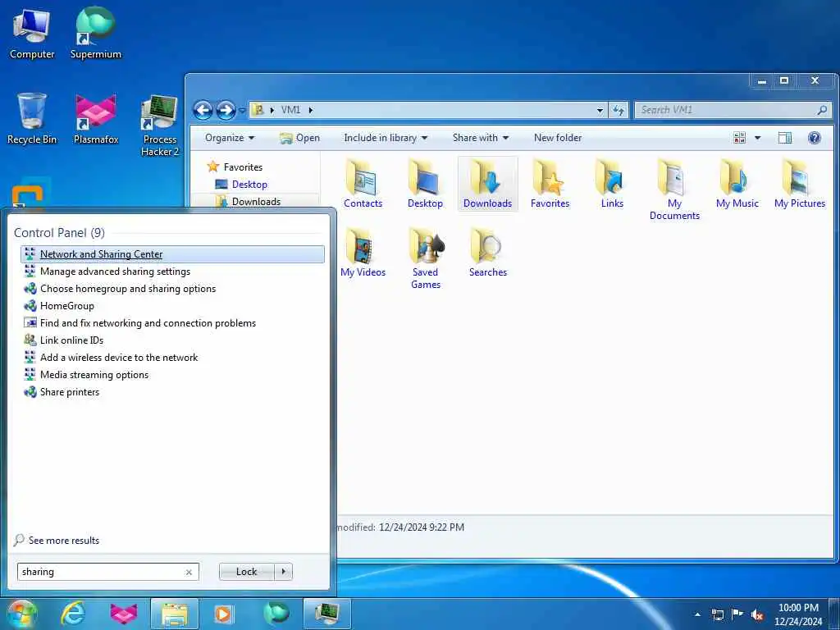Launch Windows Media Player from taskbar
The image size is (840, 630).
click(x=223, y=614)
